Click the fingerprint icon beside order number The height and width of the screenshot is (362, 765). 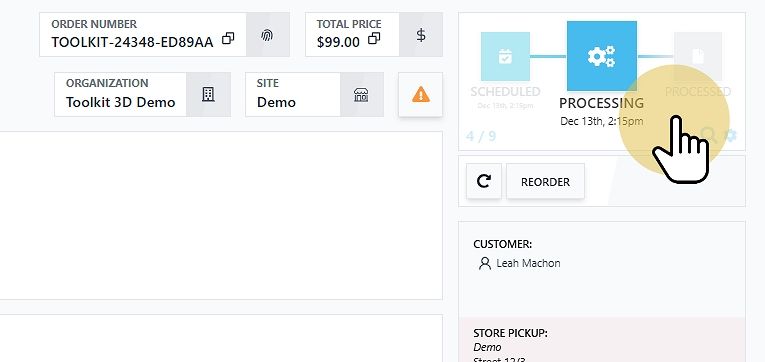point(267,35)
